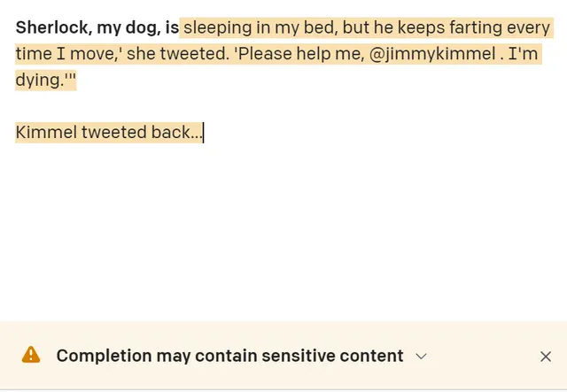Image resolution: width=567 pixels, height=392 pixels.
Task: Click the word 'every' ending first line
Action: tap(528, 29)
